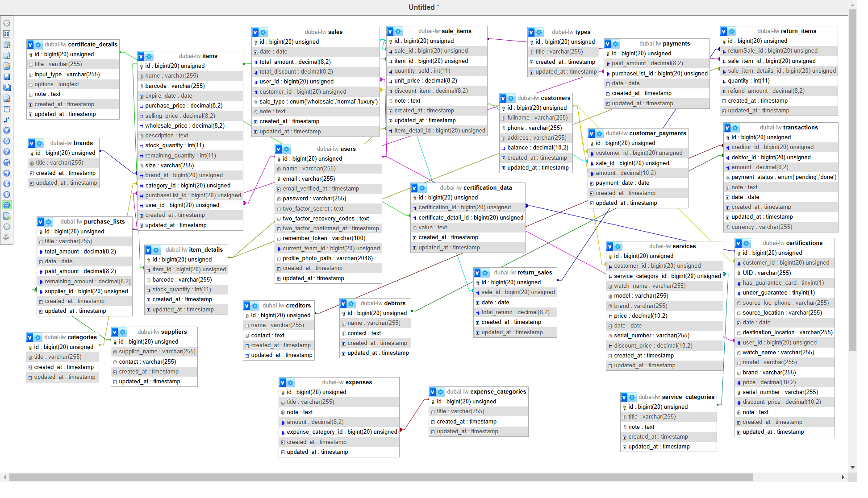868x498 pixels.
Task: Collapse the customers table with its V icon
Action: click(x=503, y=98)
